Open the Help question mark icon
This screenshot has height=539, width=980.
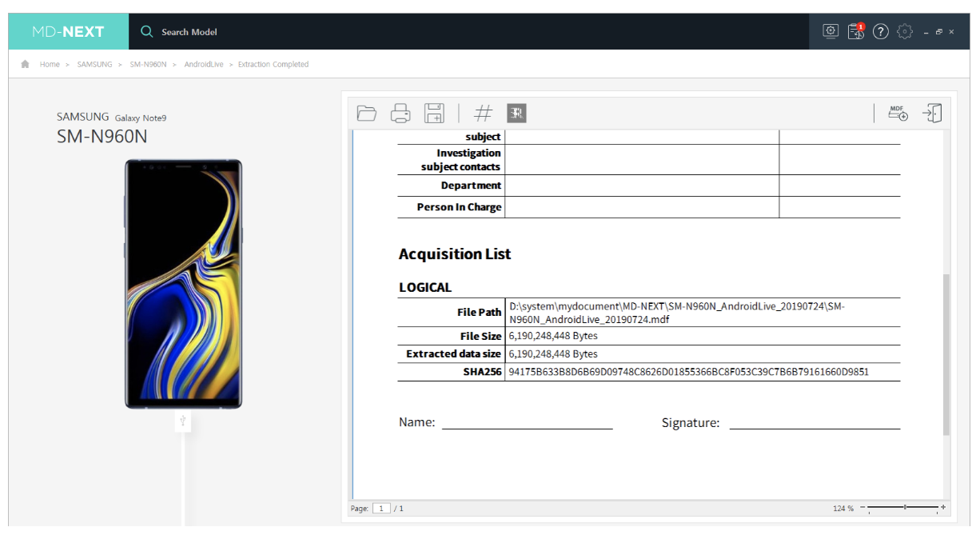click(x=881, y=32)
